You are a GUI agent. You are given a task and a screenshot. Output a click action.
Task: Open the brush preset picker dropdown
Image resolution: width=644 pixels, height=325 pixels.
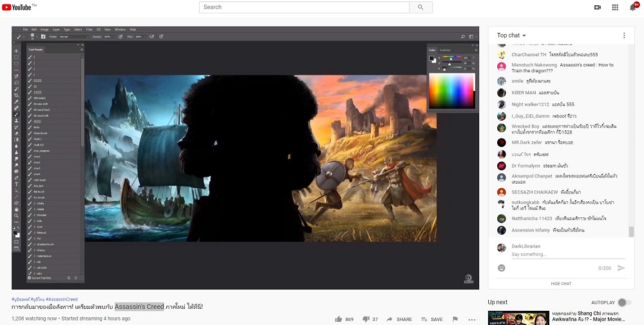tap(37, 37)
